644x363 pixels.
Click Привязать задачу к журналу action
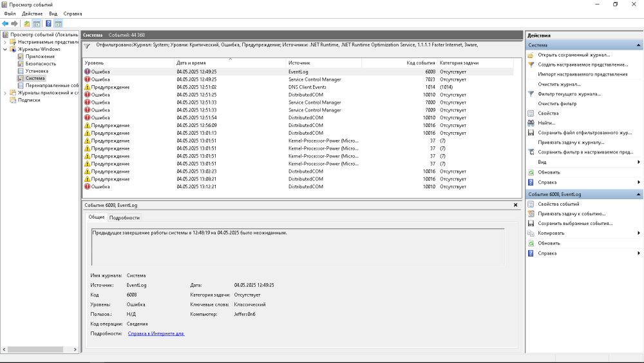(x=571, y=142)
